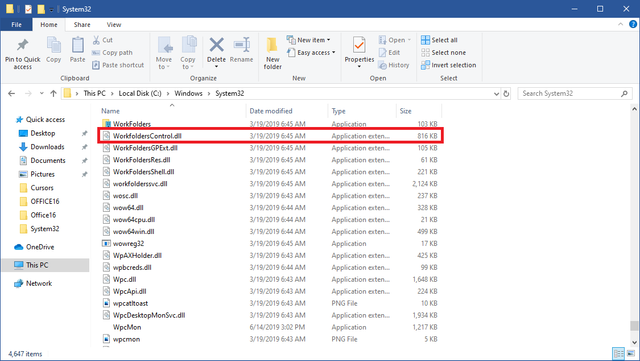
Task: Open the Easy access dropdown
Action: (311, 53)
